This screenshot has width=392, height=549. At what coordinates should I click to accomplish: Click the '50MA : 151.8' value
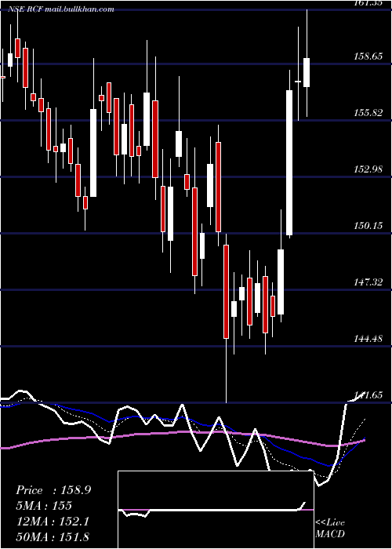[53, 536]
